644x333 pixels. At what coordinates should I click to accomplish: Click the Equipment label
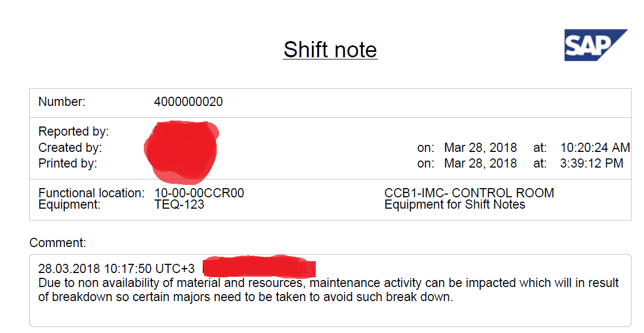(x=69, y=204)
